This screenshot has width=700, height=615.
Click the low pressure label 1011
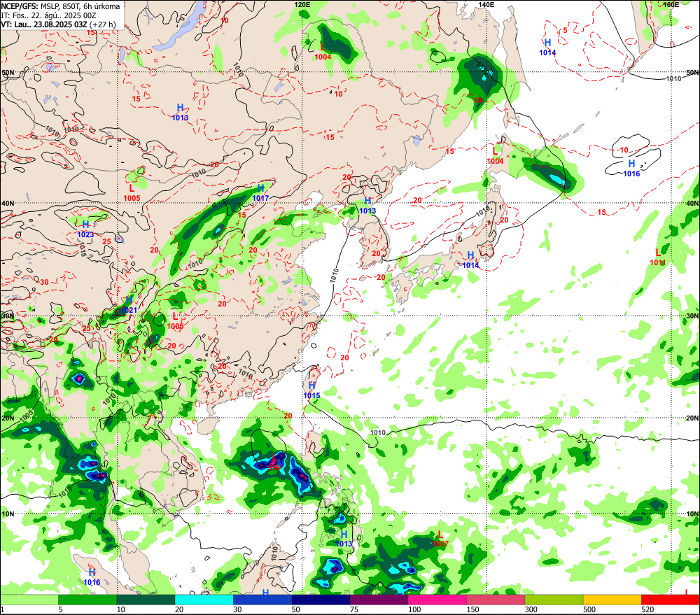coord(657,262)
